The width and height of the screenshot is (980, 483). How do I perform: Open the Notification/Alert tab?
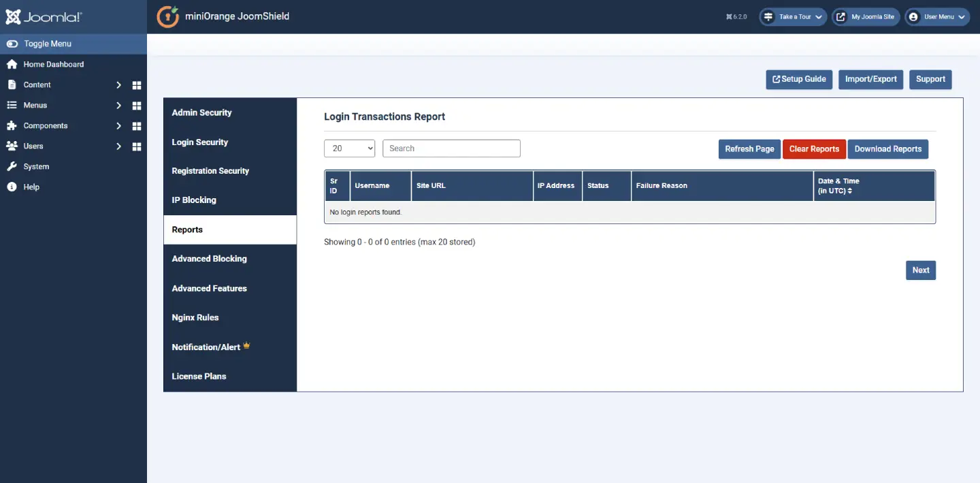coord(230,347)
